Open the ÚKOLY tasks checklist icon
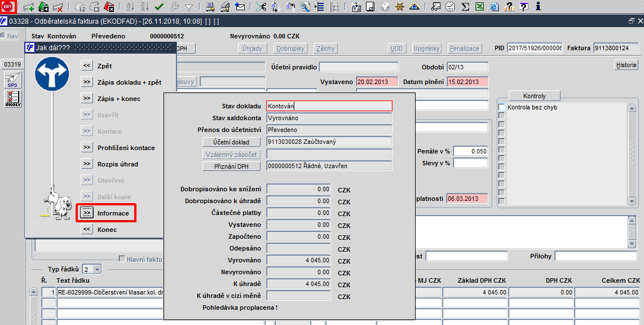The image size is (644, 325). tap(13, 99)
